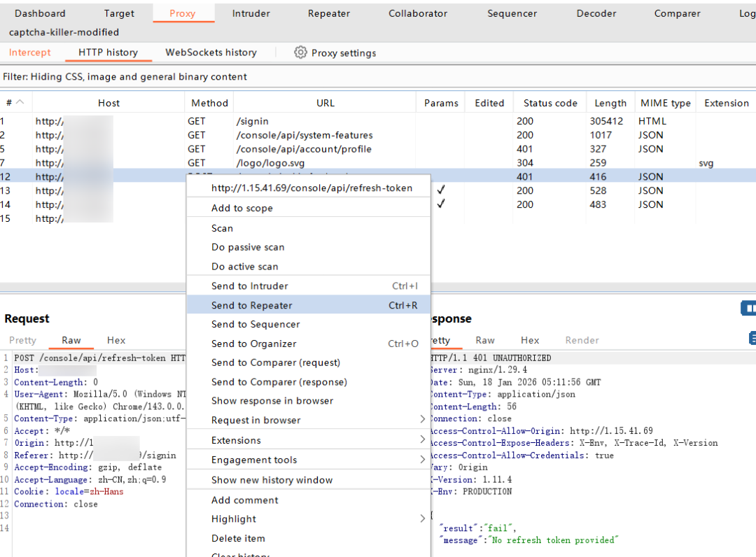Open Proxy settings via the gear icon

click(x=300, y=52)
